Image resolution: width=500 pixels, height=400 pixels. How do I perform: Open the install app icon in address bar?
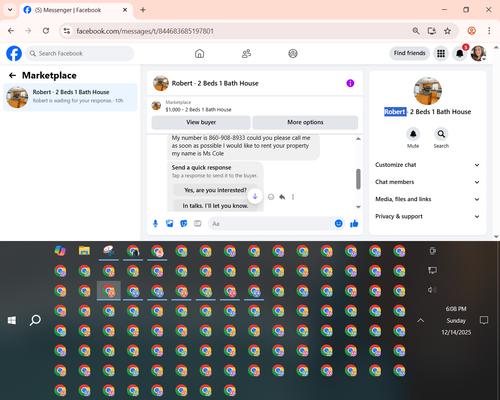click(432, 31)
